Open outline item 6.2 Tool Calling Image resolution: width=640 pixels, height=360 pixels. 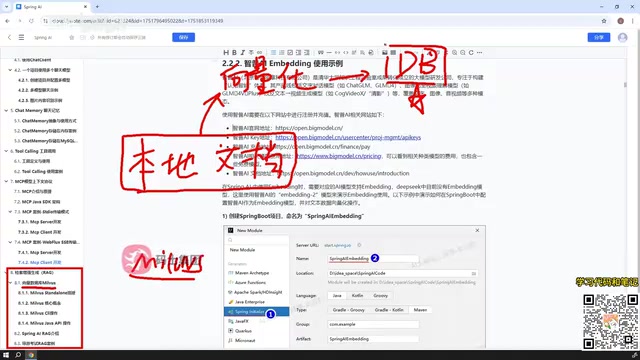pyautogui.click(x=38, y=171)
